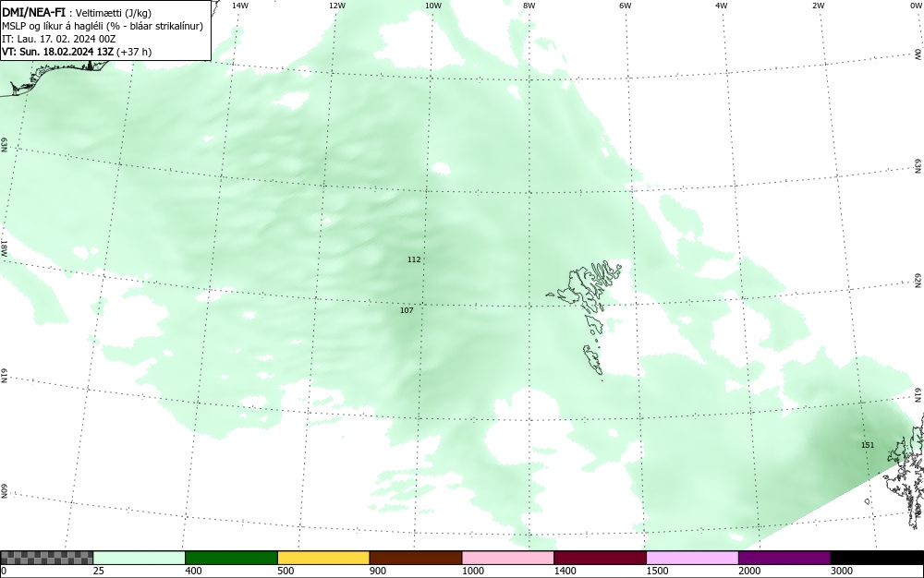Click the 900 legend value
The image size is (924, 578).
378,571
